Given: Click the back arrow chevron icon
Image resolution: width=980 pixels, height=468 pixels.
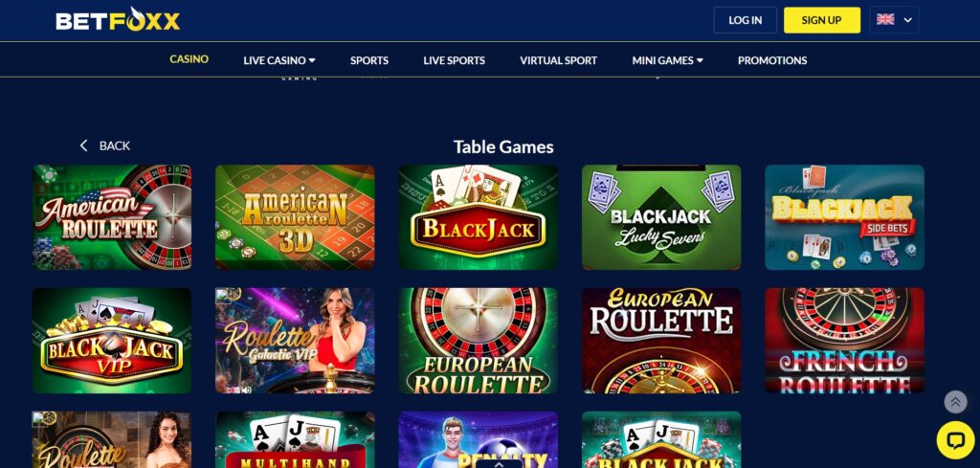Looking at the screenshot, I should (x=84, y=145).
